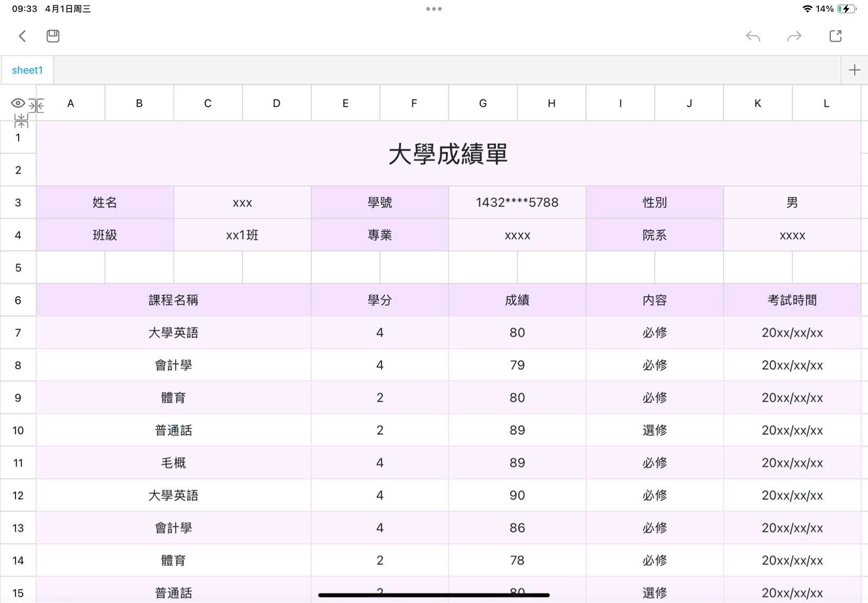Click the xx1班 cell
The image size is (868, 603).
coord(242,235)
